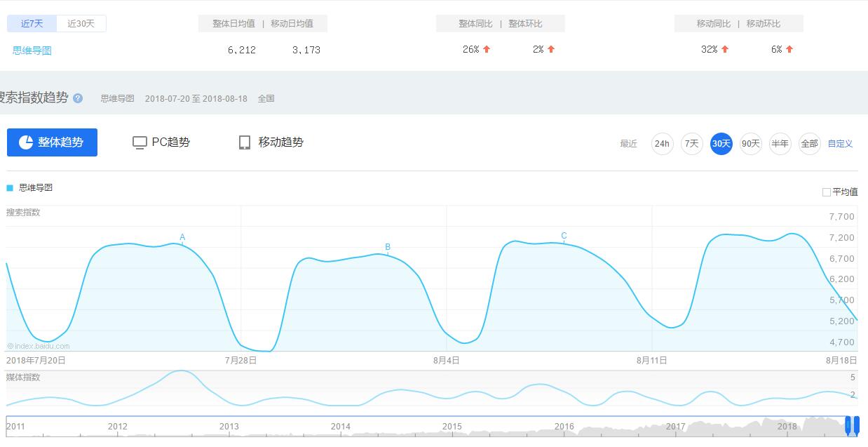This screenshot has height=447, width=868.
Task: Click 2011 on the year timeline
Action: point(15,426)
